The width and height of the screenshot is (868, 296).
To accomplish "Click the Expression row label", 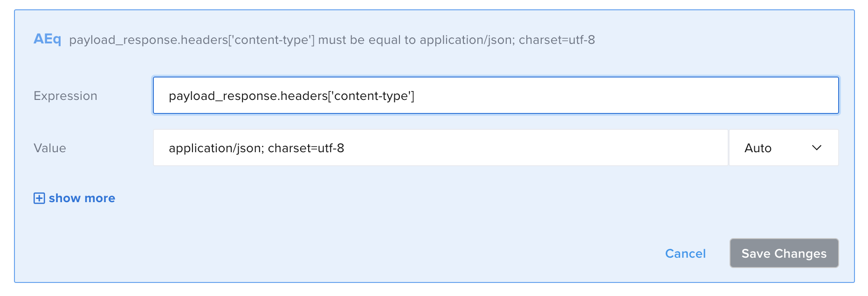I will (x=65, y=95).
